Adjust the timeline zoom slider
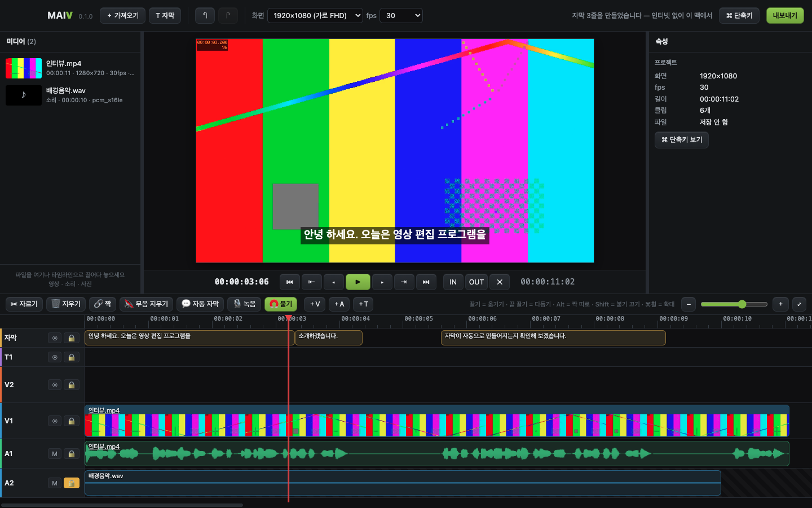Image resolution: width=812 pixels, height=508 pixels. tap(734, 304)
